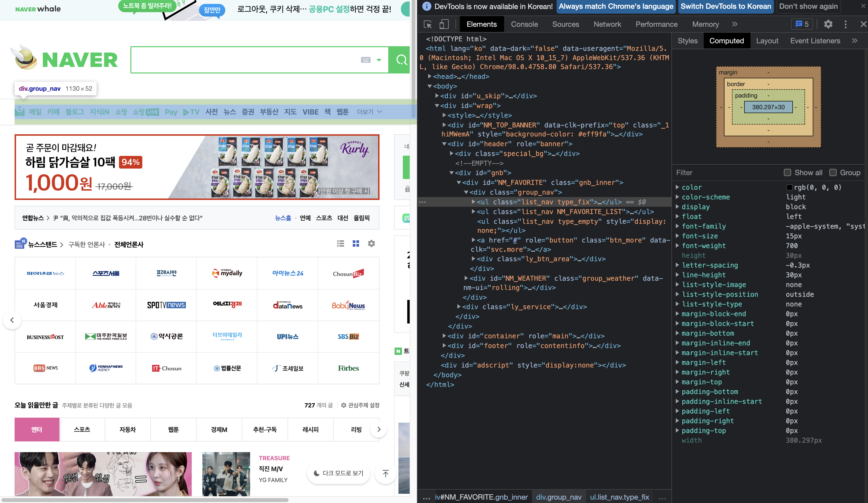
Task: Open DevTools settings gear
Action: (x=828, y=24)
